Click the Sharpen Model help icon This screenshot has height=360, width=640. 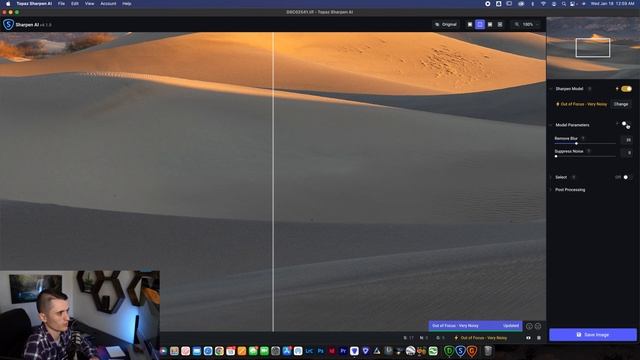pos(589,89)
